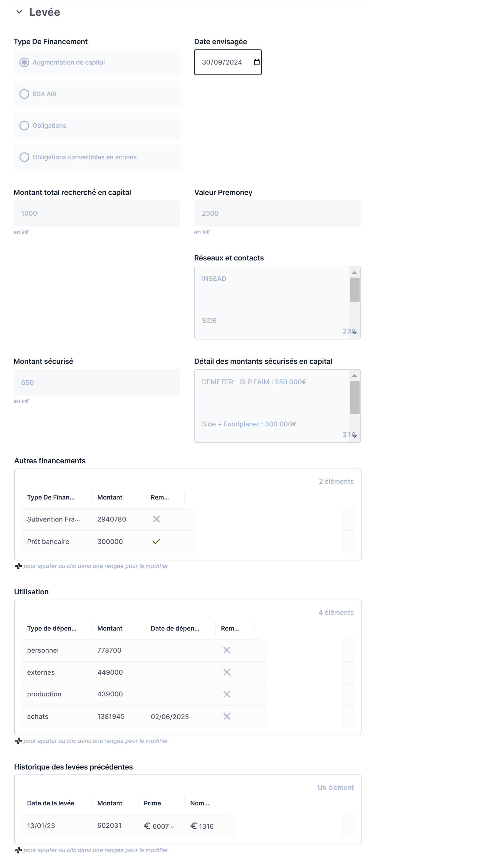Click the X icon on personnel row
Image resolution: width=504 pixels, height=864 pixels.
(x=226, y=650)
